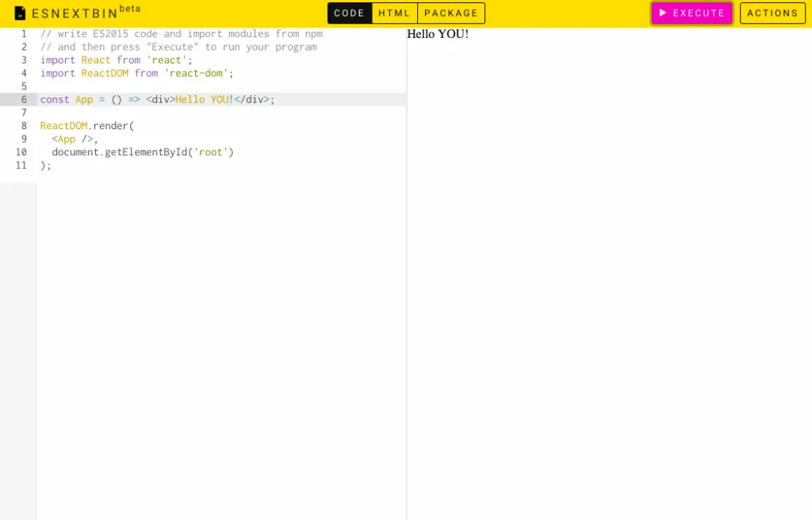Image resolution: width=812 pixels, height=520 pixels.
Task: Click the closing parenthesis on line 11
Action: 44,165
